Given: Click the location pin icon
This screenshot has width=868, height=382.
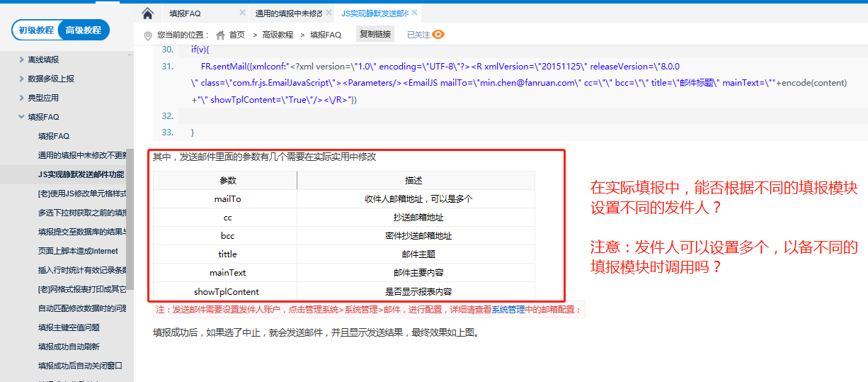Looking at the screenshot, I should (147, 35).
